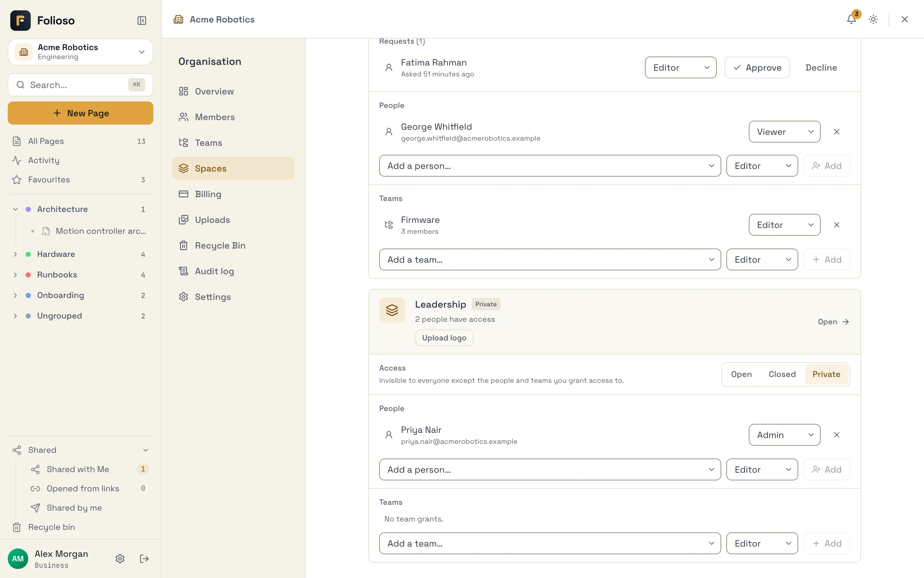Click the red Runbooks color dot
Image resolution: width=924 pixels, height=578 pixels.
coord(28,275)
